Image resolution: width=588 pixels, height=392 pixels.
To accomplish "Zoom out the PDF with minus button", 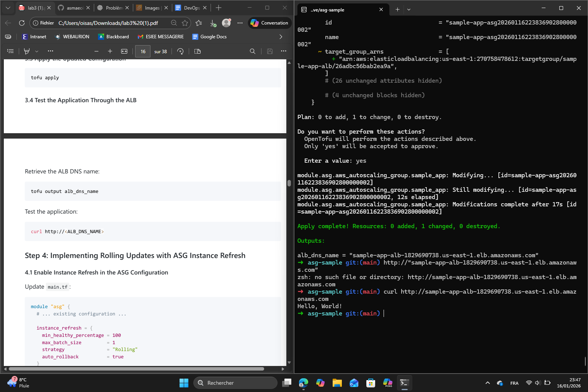I will click(x=96, y=51).
